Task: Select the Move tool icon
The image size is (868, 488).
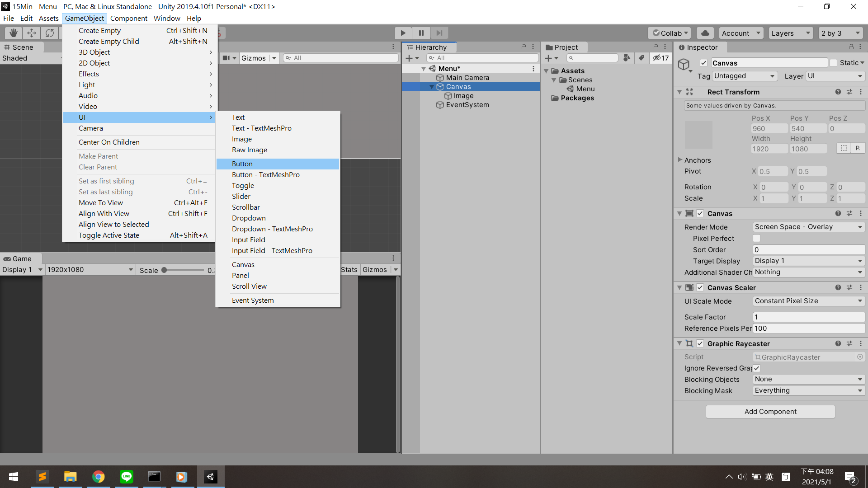Action: tap(32, 33)
